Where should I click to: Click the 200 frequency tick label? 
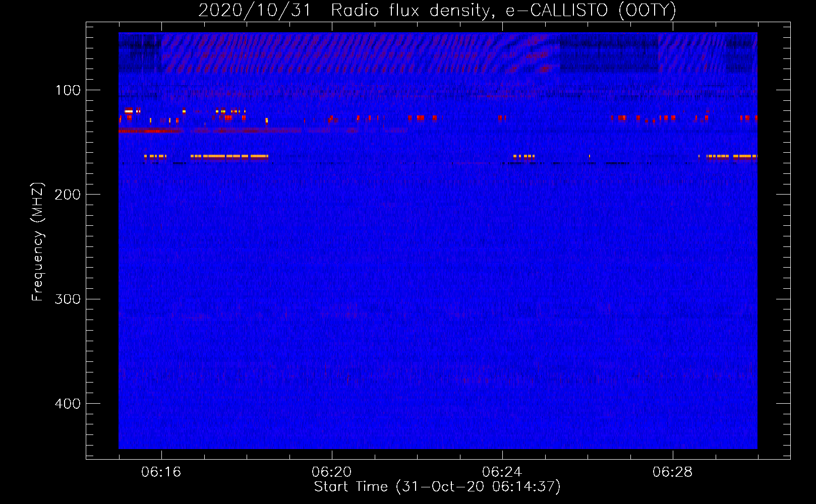pos(68,195)
